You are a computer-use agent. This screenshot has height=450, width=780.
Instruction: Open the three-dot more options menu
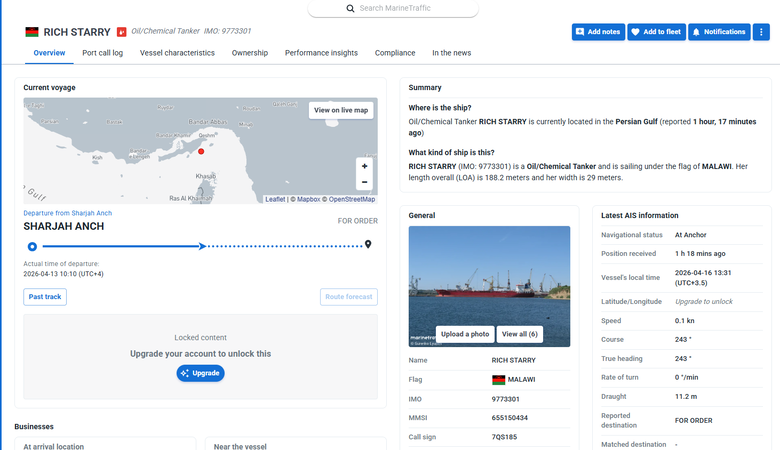pos(761,32)
